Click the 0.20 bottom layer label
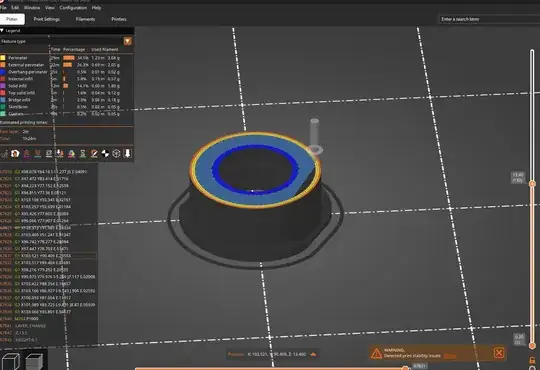The image size is (540, 370). pos(519,339)
